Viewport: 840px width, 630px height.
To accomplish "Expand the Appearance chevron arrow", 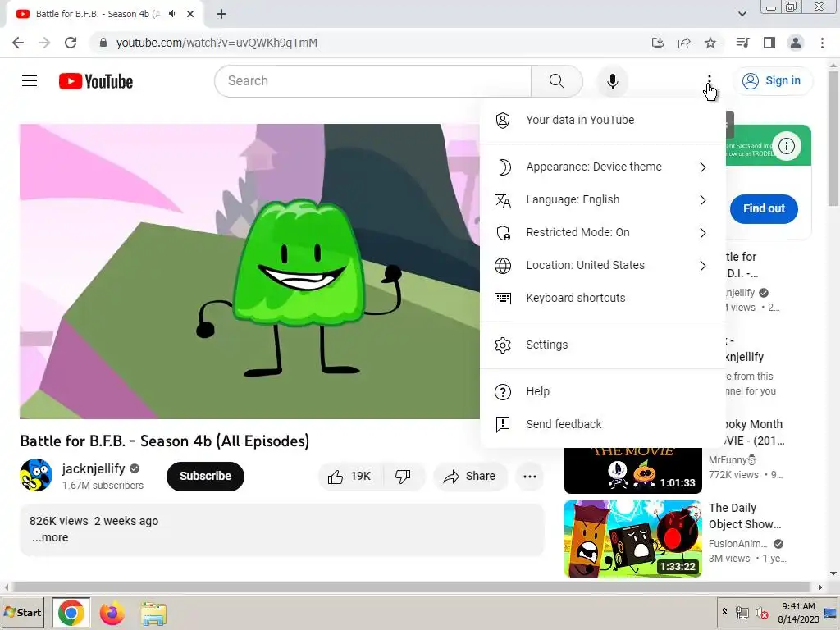I will (703, 167).
